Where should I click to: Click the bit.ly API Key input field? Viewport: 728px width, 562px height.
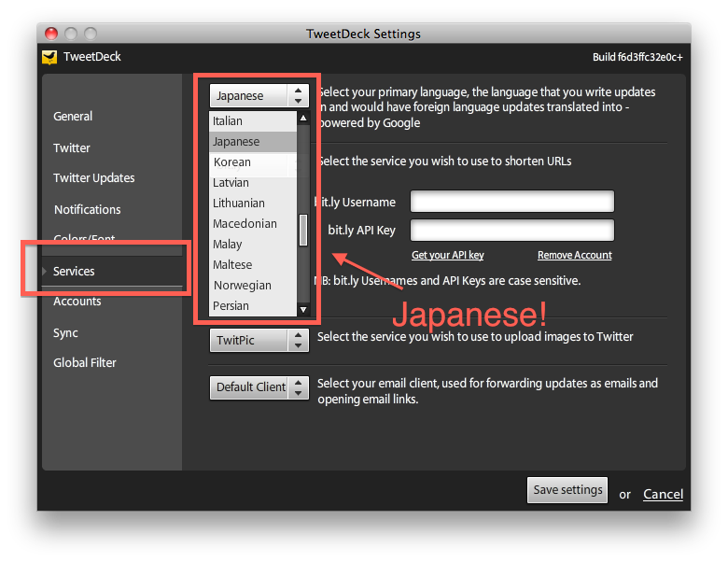512,230
